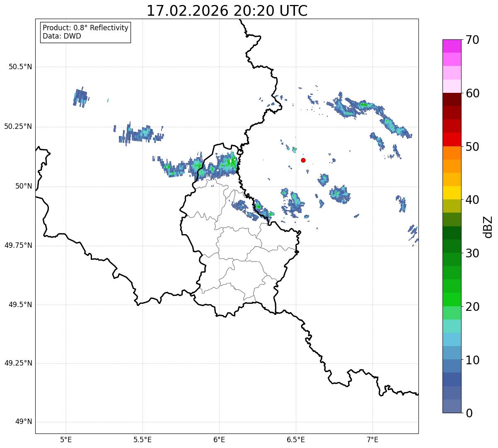Click the 5°E longitude label
The height and width of the screenshot is (448, 498).
[66, 440]
